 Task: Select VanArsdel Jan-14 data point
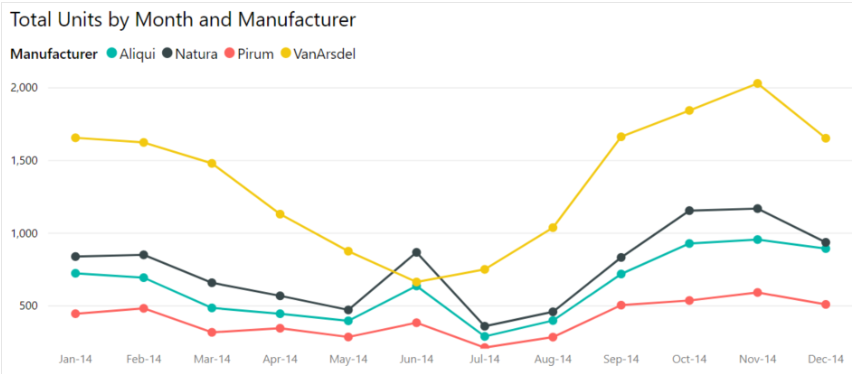[x=76, y=138]
